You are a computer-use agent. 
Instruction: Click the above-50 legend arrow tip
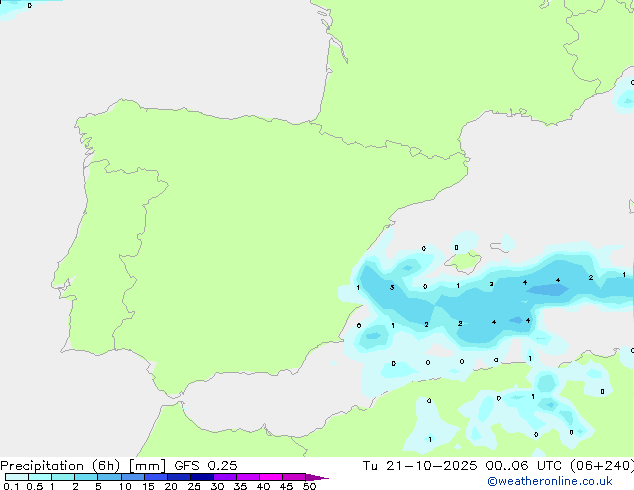[x=317, y=477]
